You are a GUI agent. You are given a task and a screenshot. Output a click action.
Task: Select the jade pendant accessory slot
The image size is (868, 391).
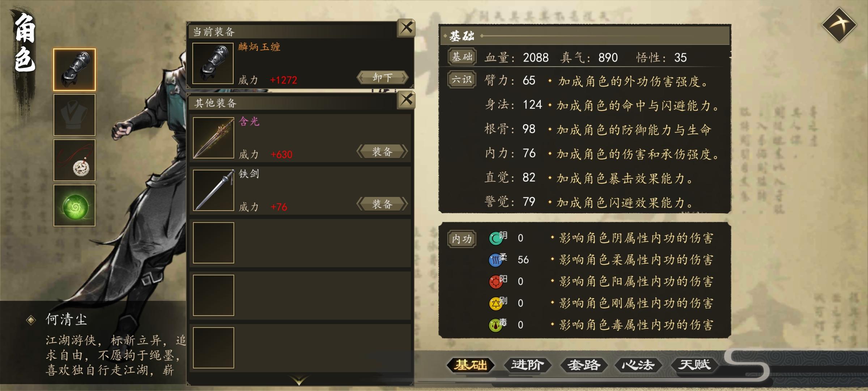[x=75, y=160]
